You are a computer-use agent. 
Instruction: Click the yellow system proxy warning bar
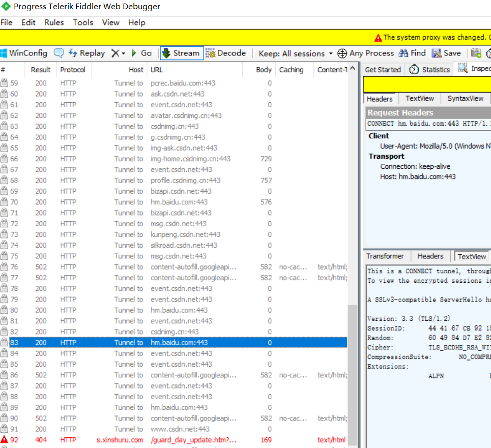coord(245,38)
